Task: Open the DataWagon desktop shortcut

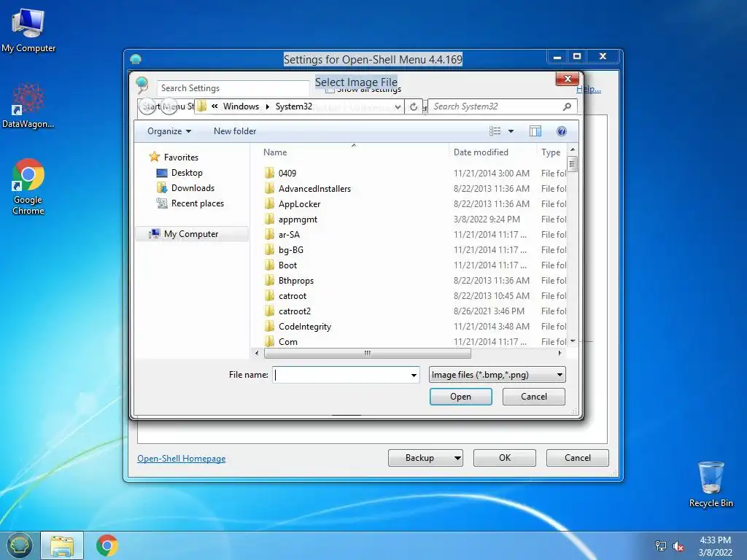Action: [28, 106]
